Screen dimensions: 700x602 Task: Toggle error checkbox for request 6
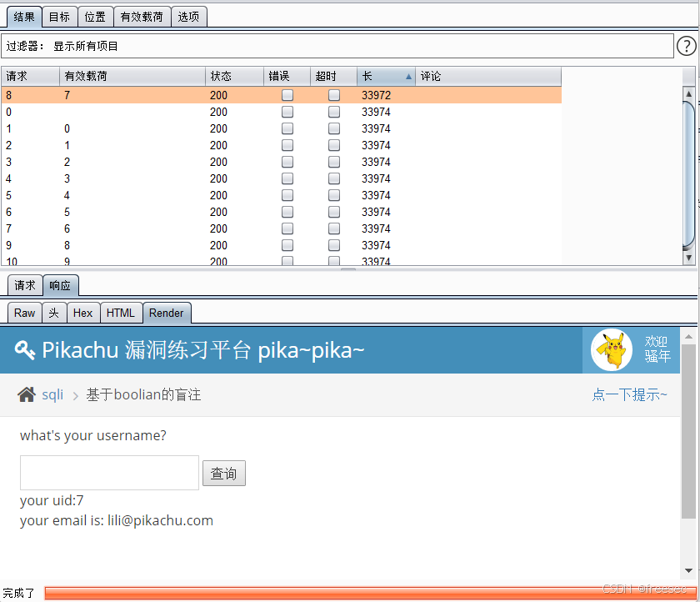287,212
